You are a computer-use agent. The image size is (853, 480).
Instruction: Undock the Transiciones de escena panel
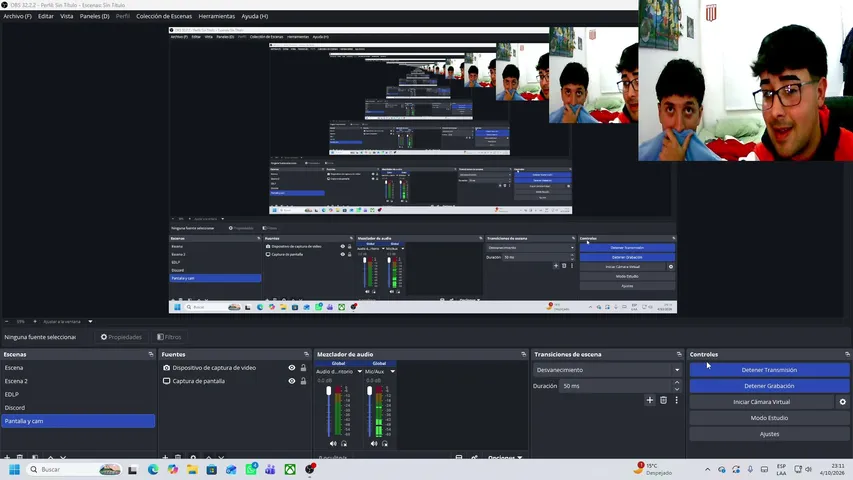(x=679, y=354)
